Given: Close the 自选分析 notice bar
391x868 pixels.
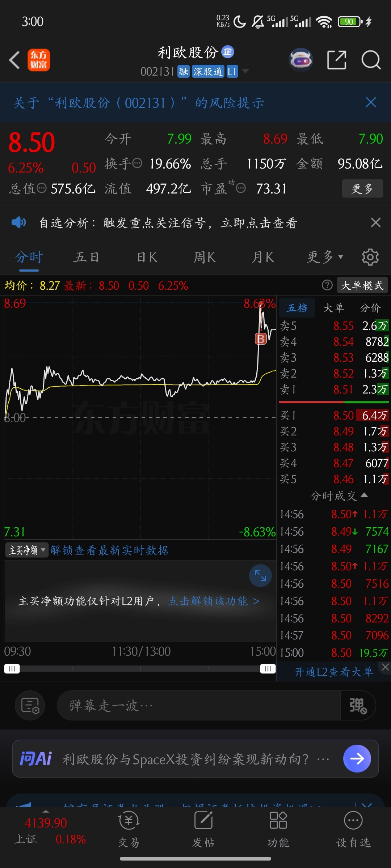Looking at the screenshot, I should 376,222.
